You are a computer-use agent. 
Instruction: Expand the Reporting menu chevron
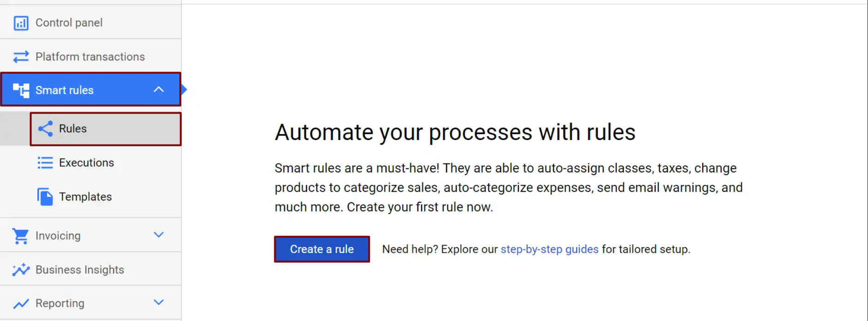[158, 303]
